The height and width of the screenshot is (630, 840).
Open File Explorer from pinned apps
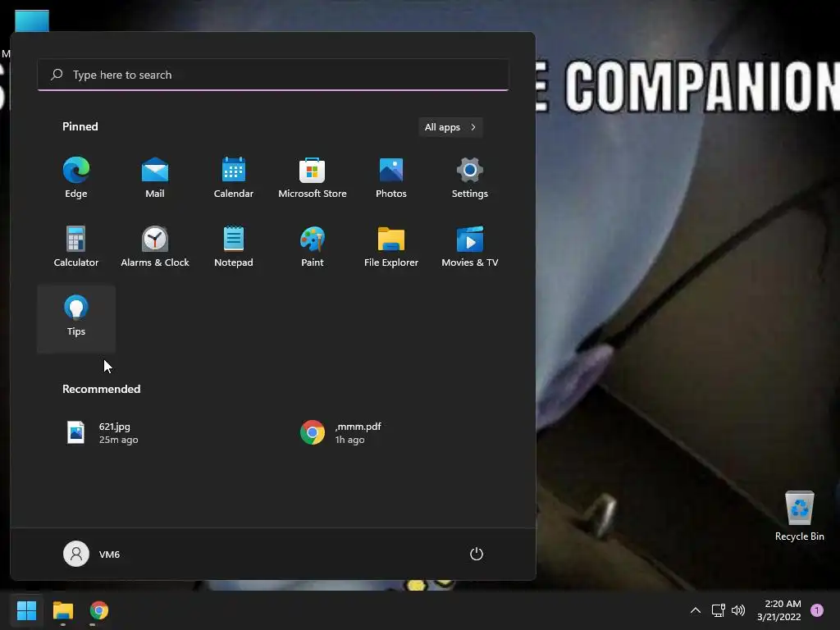[x=391, y=246]
